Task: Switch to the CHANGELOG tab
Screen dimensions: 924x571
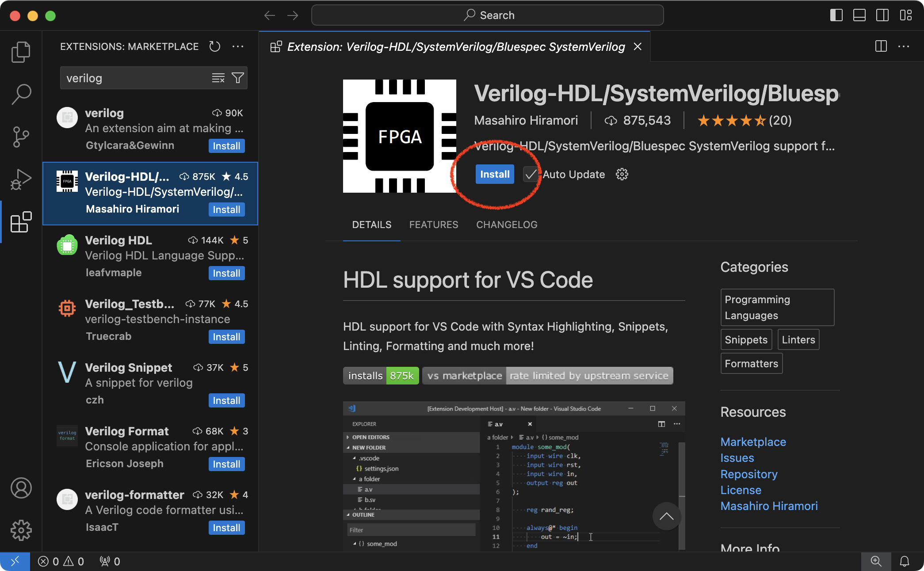Action: 507,225
